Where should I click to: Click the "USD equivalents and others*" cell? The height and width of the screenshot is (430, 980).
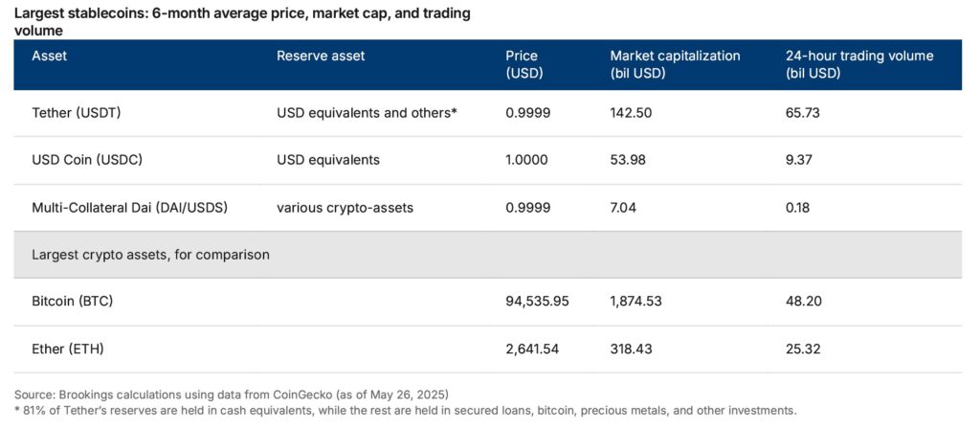pyautogui.click(x=367, y=112)
